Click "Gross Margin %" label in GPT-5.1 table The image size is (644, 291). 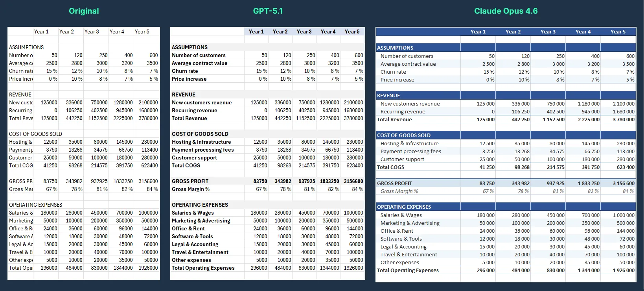(191, 189)
